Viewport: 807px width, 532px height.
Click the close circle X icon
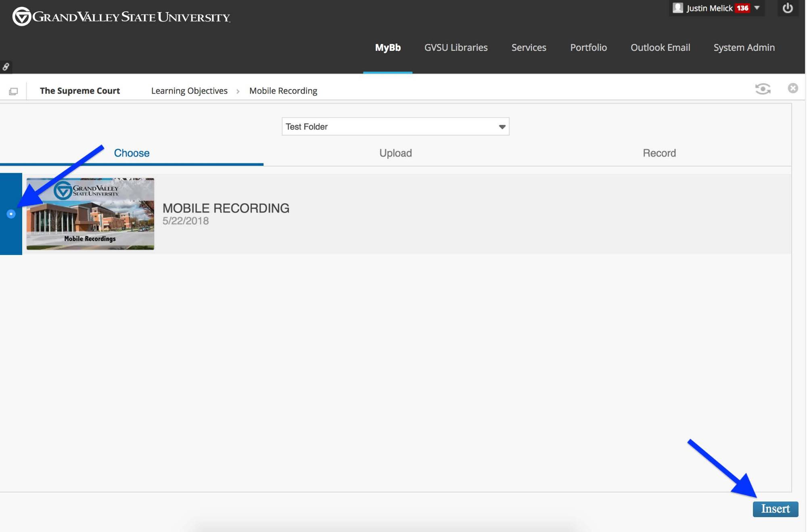pos(792,88)
